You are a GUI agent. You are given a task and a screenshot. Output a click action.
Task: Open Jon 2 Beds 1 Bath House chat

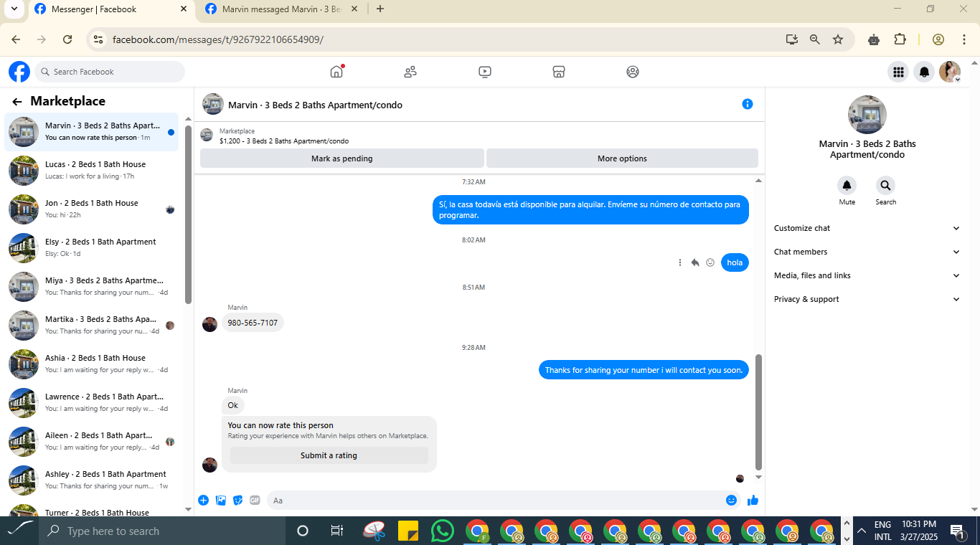click(92, 209)
